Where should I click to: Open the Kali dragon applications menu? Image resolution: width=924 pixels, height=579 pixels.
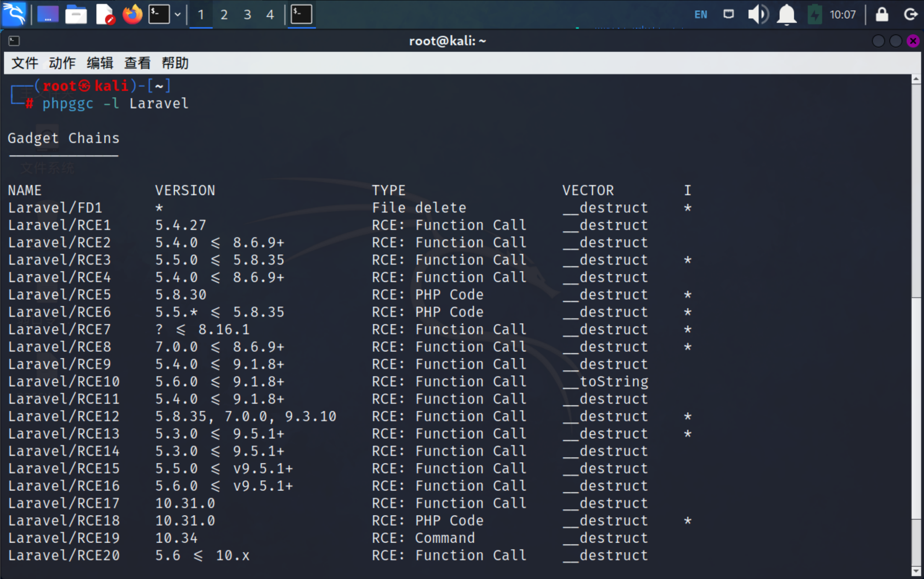[14, 14]
